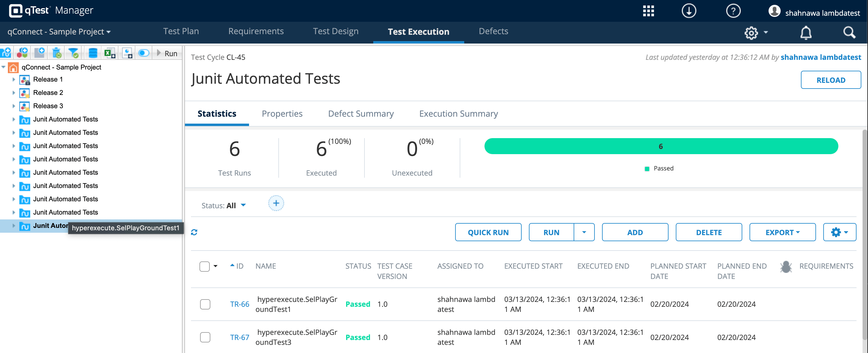Open the Test Design menu item

(x=335, y=31)
